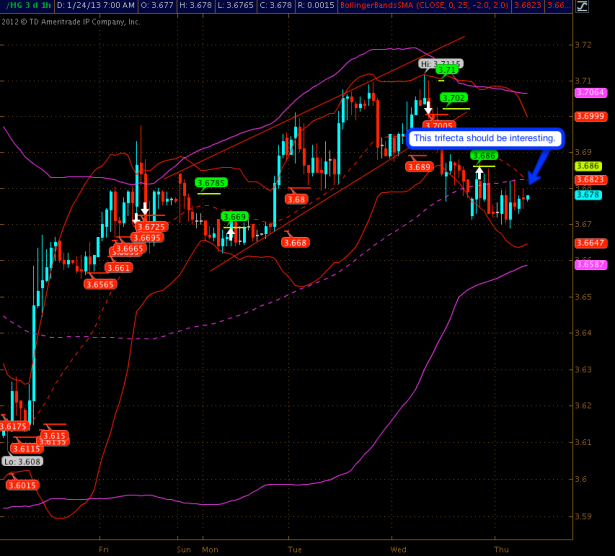Click the Lo: 3.608 low marker
Image resolution: width=615 pixels, height=556 pixels.
(x=21, y=461)
